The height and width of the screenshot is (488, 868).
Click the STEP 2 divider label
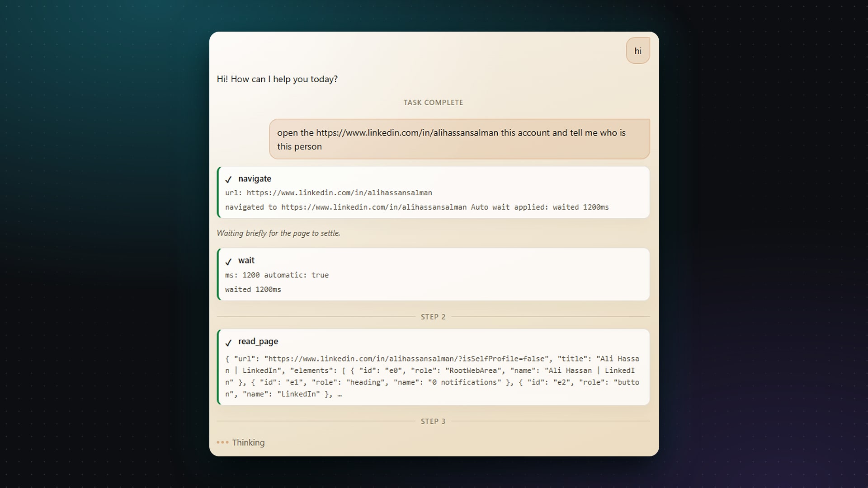click(433, 317)
